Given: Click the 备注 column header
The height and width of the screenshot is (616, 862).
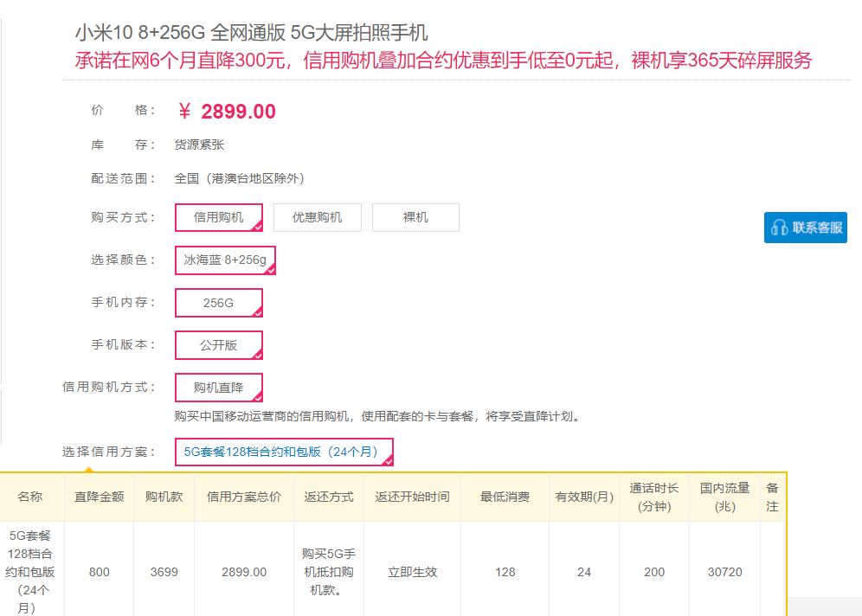Looking at the screenshot, I should [x=771, y=496].
